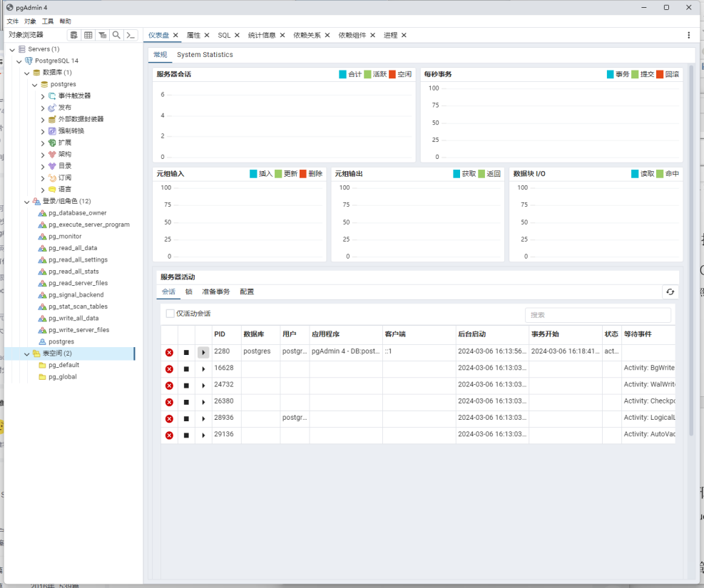Expand details row for PID 28936
The image size is (704, 588).
point(203,419)
